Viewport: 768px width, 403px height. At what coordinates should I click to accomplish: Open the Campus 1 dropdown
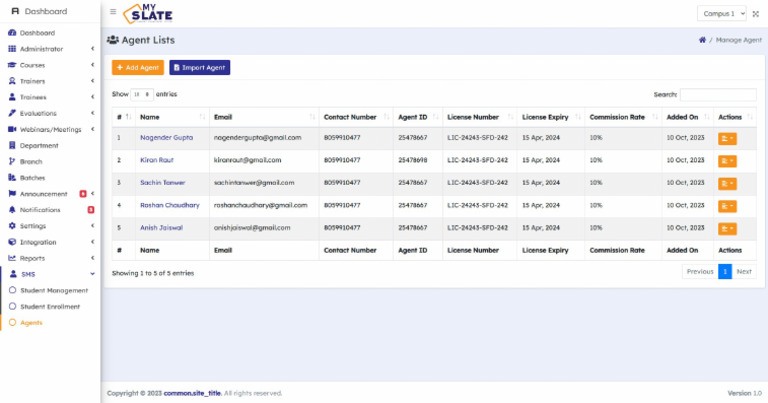[x=722, y=13]
